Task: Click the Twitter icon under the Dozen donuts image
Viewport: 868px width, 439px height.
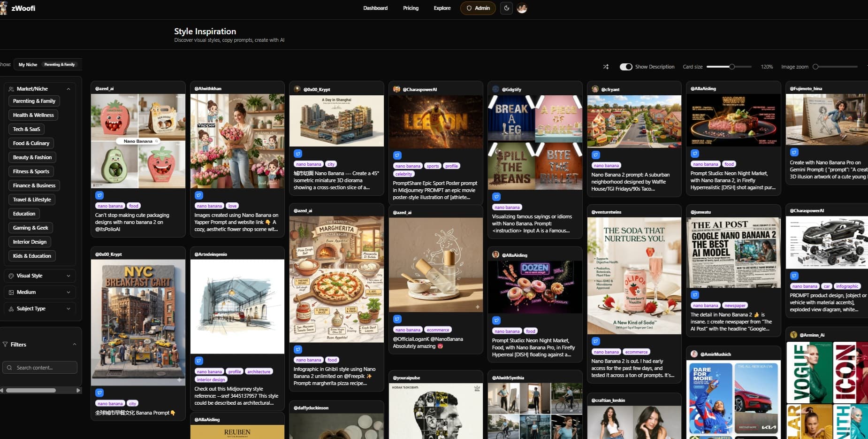Action: click(496, 321)
